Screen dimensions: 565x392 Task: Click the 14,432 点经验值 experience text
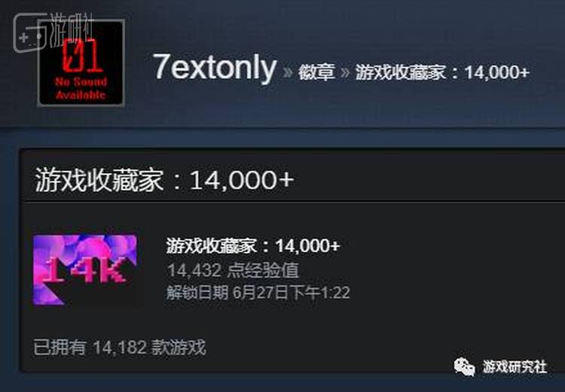[233, 270]
